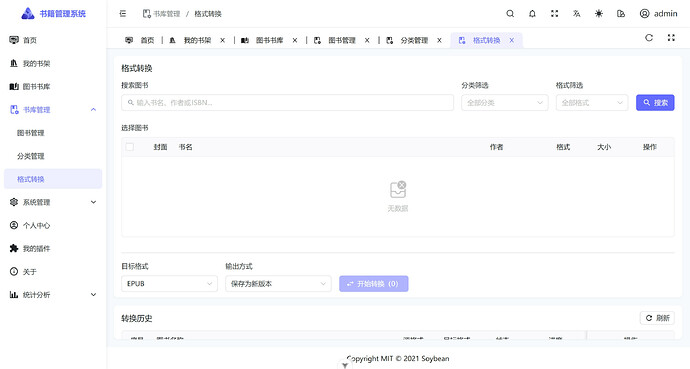Click 开始转换 (0) button

[x=374, y=284]
